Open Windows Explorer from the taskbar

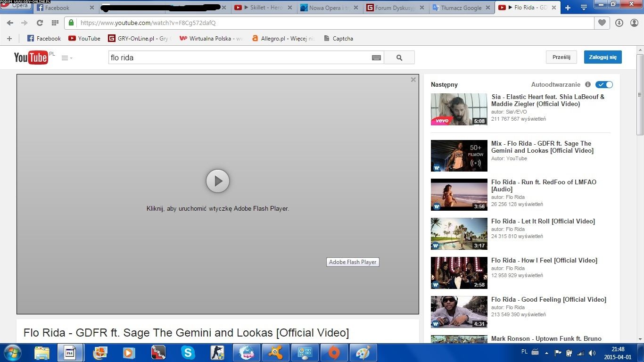pos(41,353)
